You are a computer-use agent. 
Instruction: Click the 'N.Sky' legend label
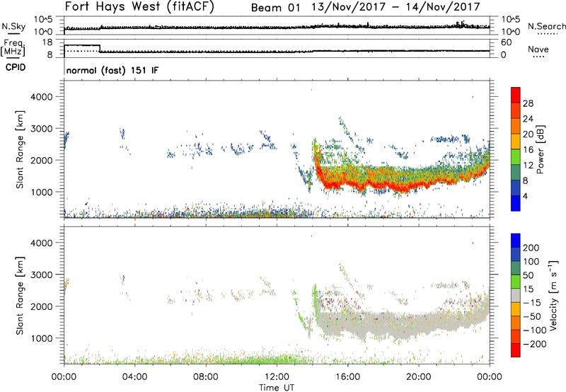pos(13,27)
